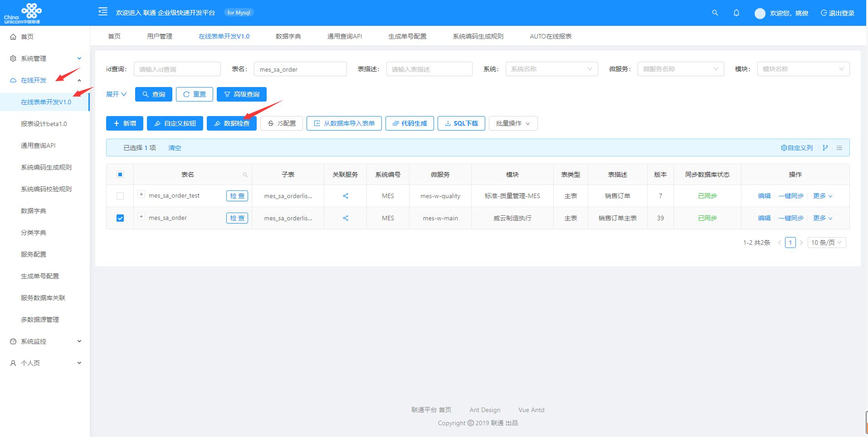868x437 pixels.
Task: Click the 代码生成 button
Action: click(410, 123)
